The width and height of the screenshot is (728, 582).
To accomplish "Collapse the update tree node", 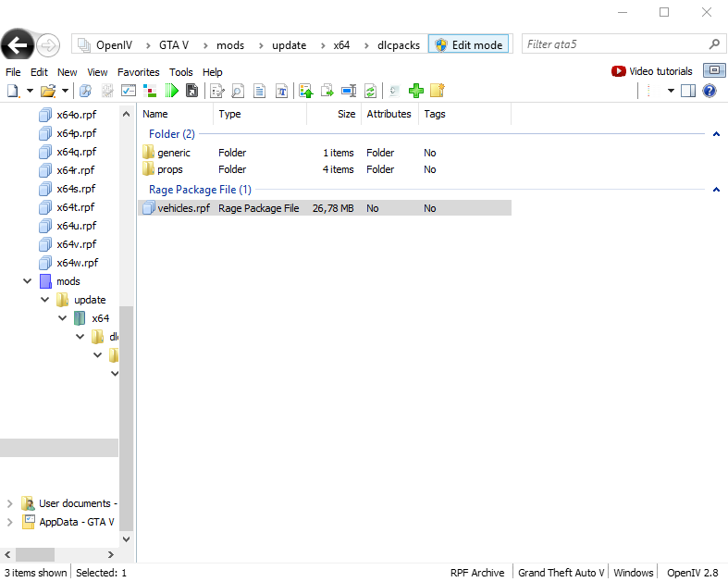I will click(45, 300).
